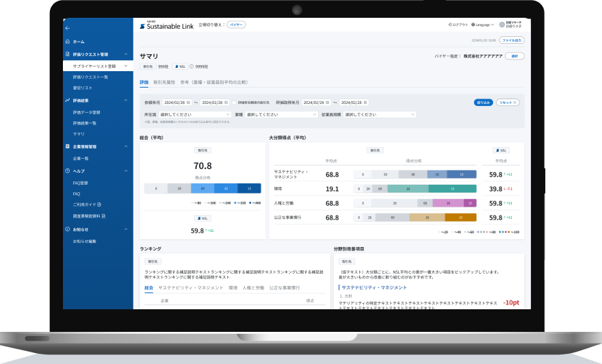Open the 従業員規模 dropdown
The image size is (602, 364).
(x=380, y=114)
